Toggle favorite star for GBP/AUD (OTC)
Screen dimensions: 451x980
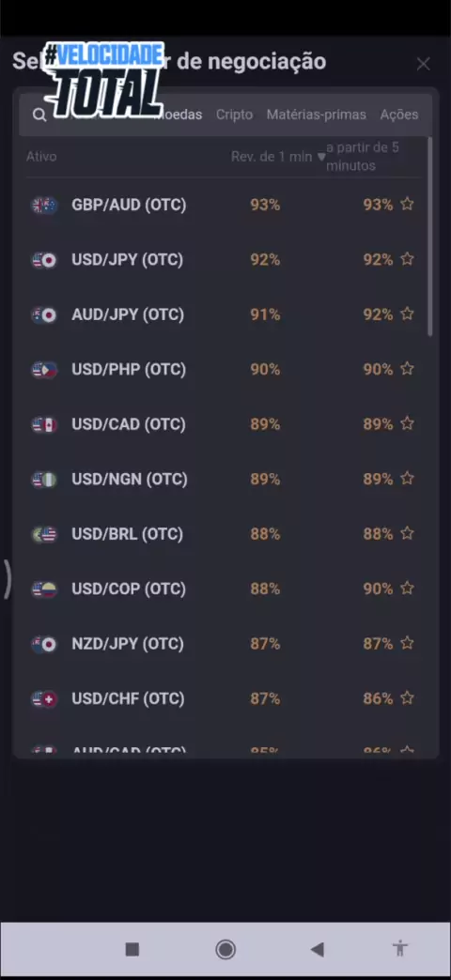[x=407, y=204]
